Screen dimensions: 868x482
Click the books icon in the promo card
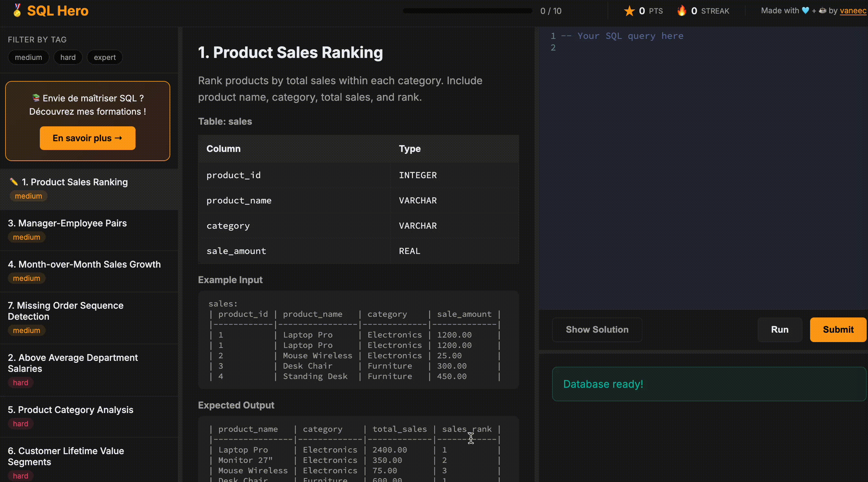point(36,98)
